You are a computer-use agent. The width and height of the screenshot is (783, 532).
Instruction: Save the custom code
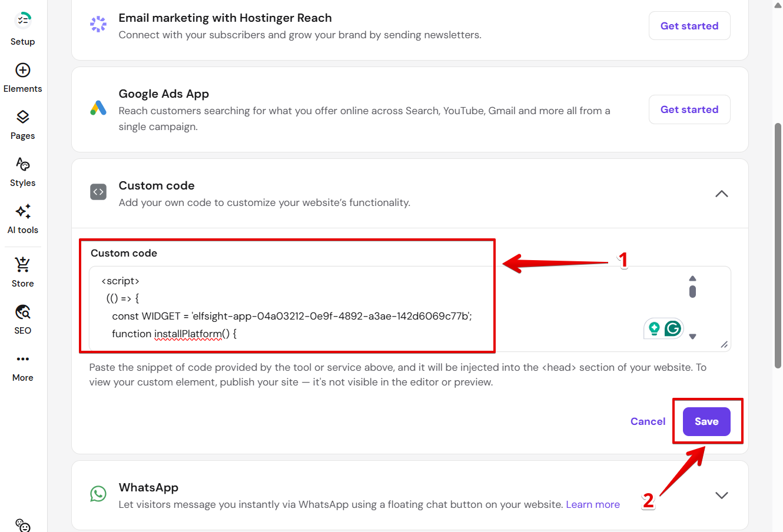[x=706, y=421]
